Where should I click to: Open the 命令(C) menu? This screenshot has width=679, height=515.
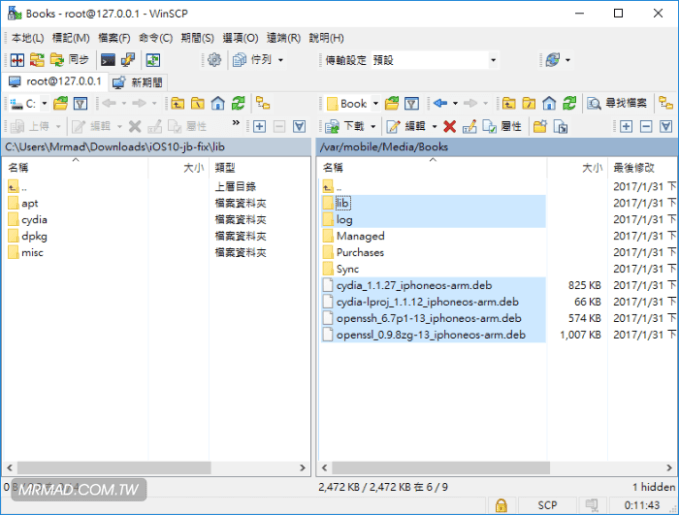point(155,38)
